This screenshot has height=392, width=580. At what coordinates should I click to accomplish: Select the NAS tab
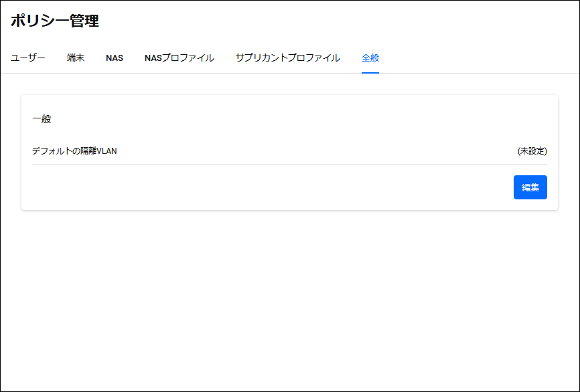pos(115,58)
